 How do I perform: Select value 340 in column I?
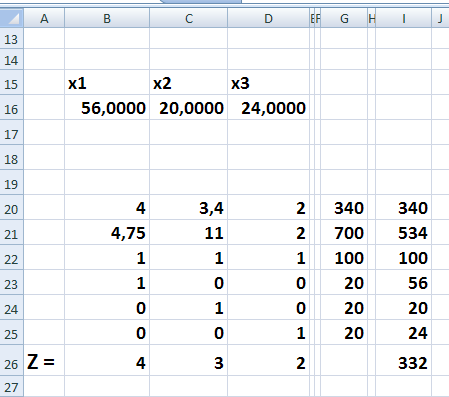[x=403, y=208]
